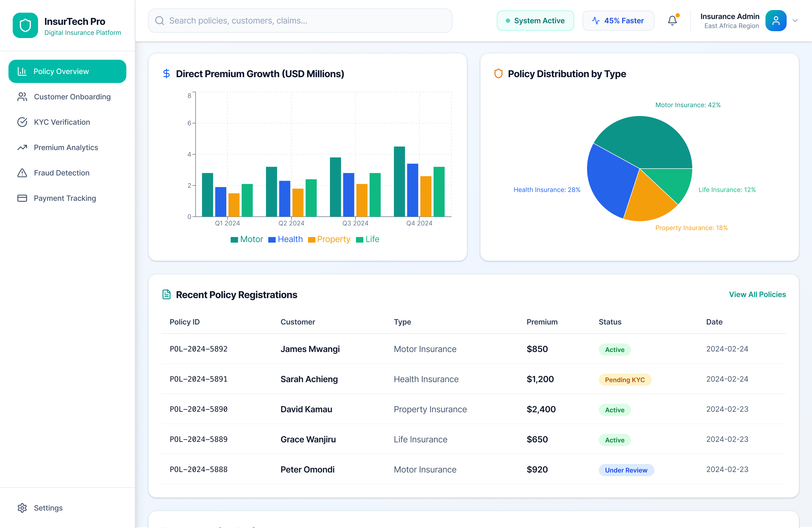This screenshot has height=528, width=812.
Task: Toggle the Life series in the chart legend
Action: click(367, 239)
